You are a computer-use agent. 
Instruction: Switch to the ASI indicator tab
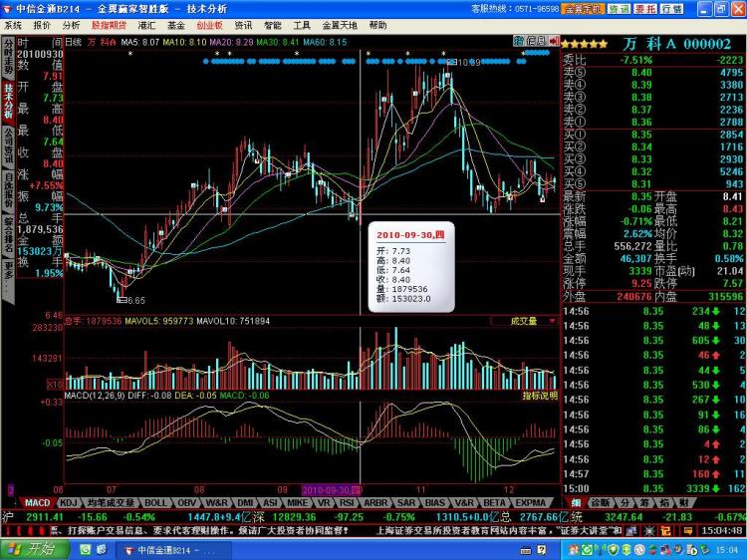(270, 503)
